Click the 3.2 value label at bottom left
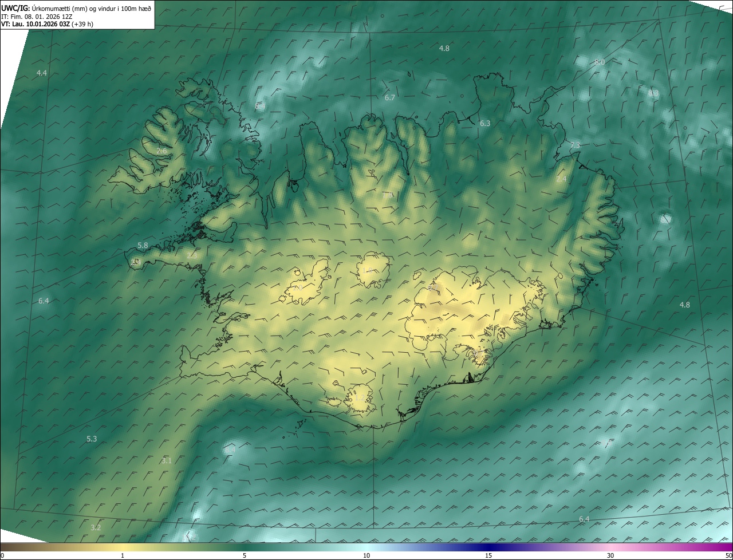This screenshot has width=733, height=560. click(x=96, y=527)
